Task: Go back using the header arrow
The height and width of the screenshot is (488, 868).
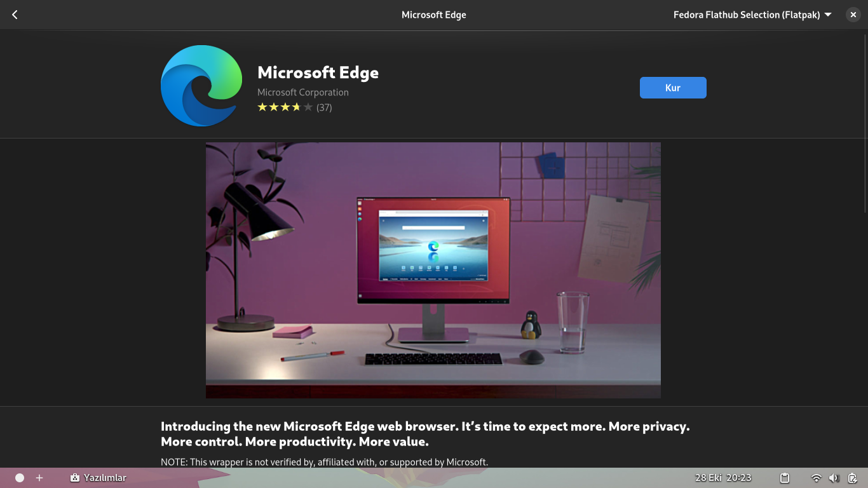Action: (x=15, y=15)
